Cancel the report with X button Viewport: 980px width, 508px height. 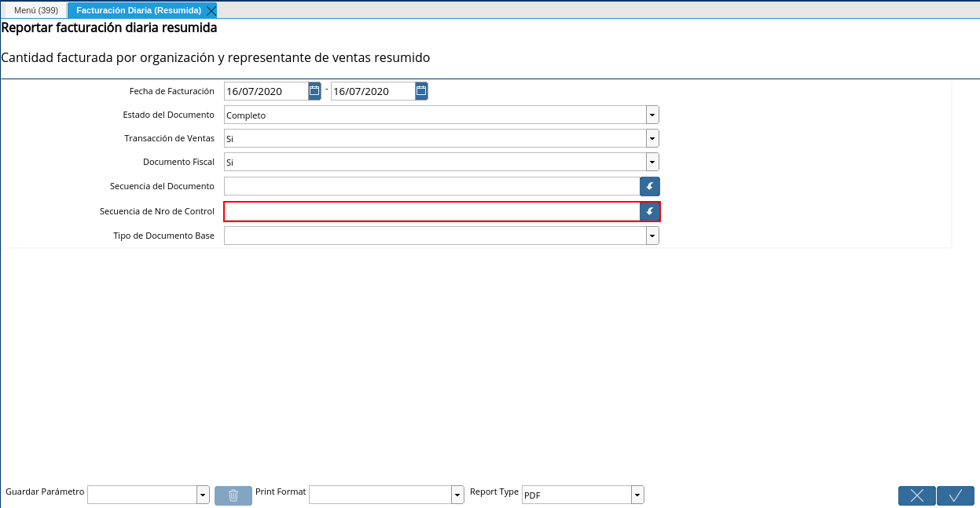pyautogui.click(x=917, y=495)
